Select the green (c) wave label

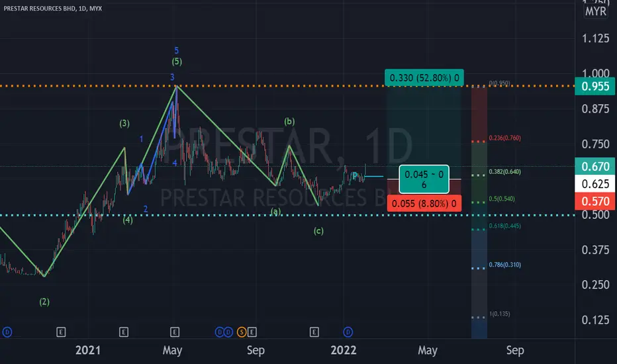pyautogui.click(x=318, y=231)
